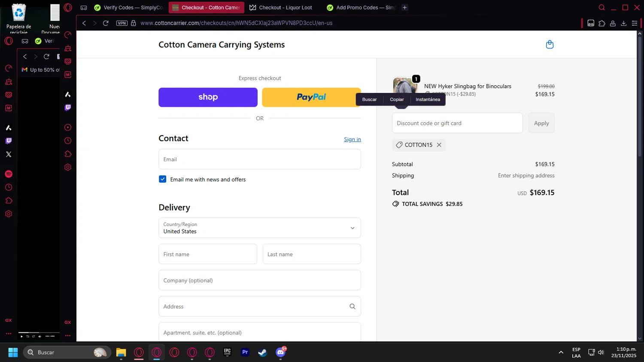Open Epic Games launcher from taskbar
This screenshot has height=362, width=644.
pos(228,352)
